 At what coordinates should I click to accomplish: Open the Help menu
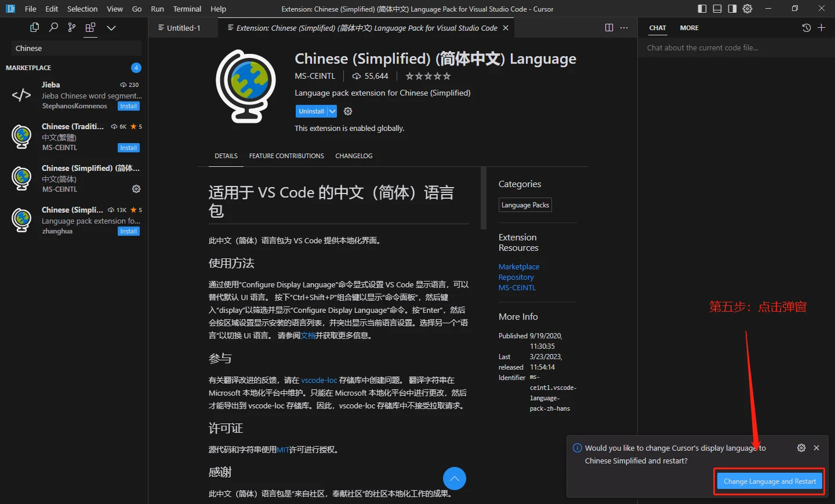(x=218, y=9)
